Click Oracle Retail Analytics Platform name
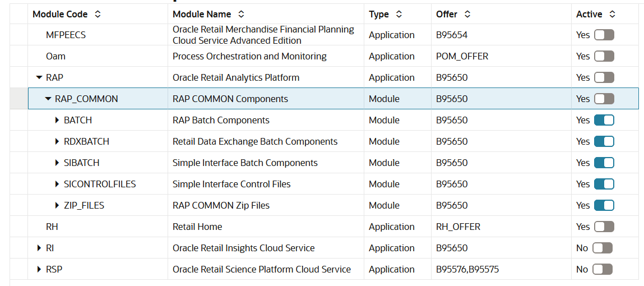The width and height of the screenshot is (644, 286). [x=236, y=77]
